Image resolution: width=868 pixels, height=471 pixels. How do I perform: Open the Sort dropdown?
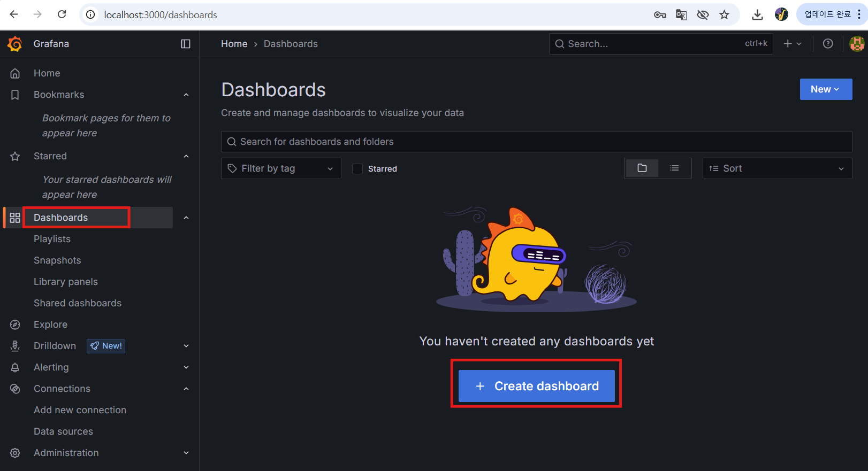[x=777, y=168]
